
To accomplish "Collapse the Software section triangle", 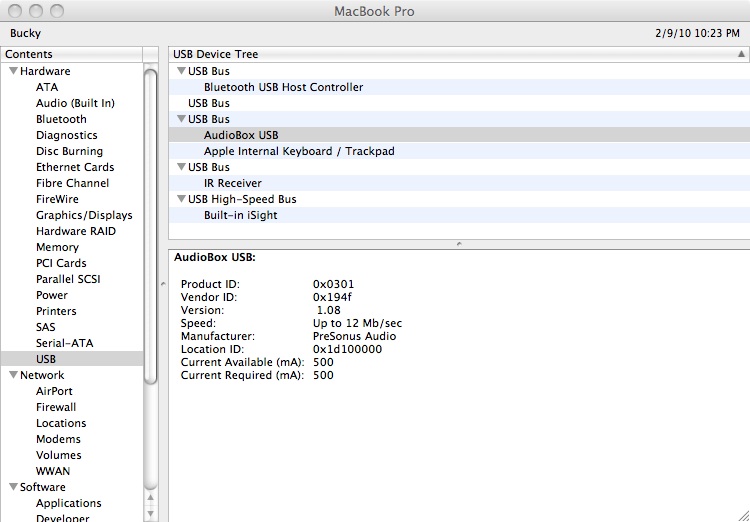I will 13,487.
